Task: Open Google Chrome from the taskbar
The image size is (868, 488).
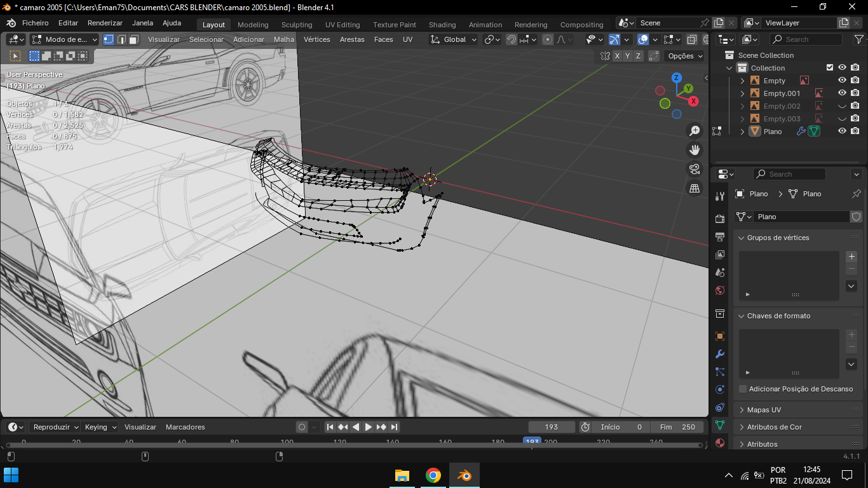Action: coord(433,475)
